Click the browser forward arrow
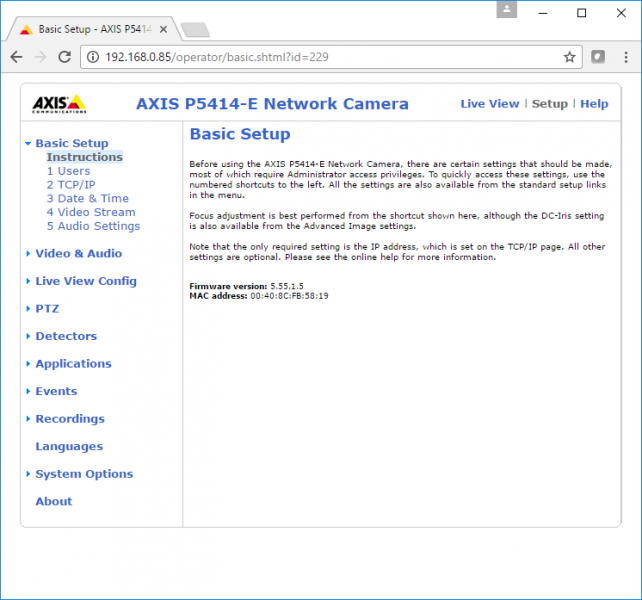The width and height of the screenshot is (642, 600). pos(41,57)
